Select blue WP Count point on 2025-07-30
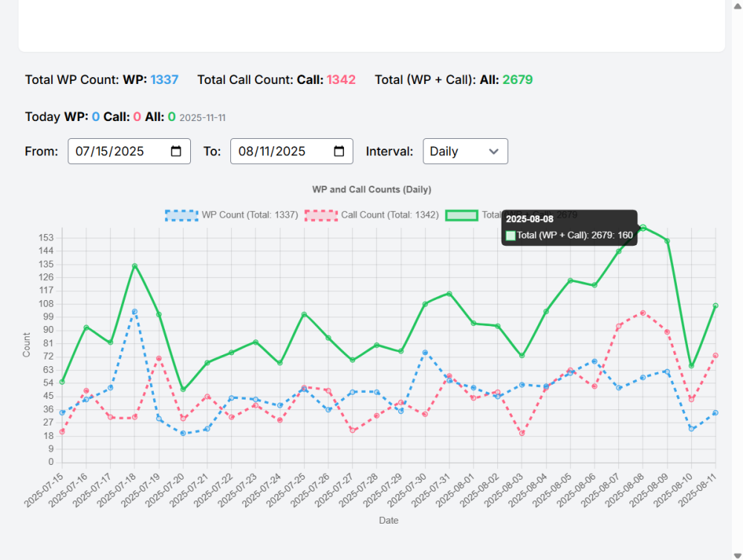Image resolution: width=743 pixels, height=560 pixels. click(x=425, y=353)
